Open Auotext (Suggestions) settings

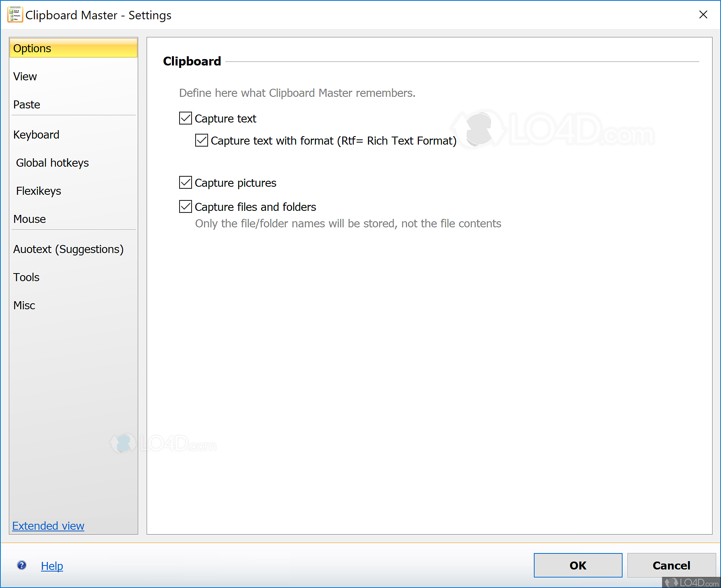(x=74, y=249)
